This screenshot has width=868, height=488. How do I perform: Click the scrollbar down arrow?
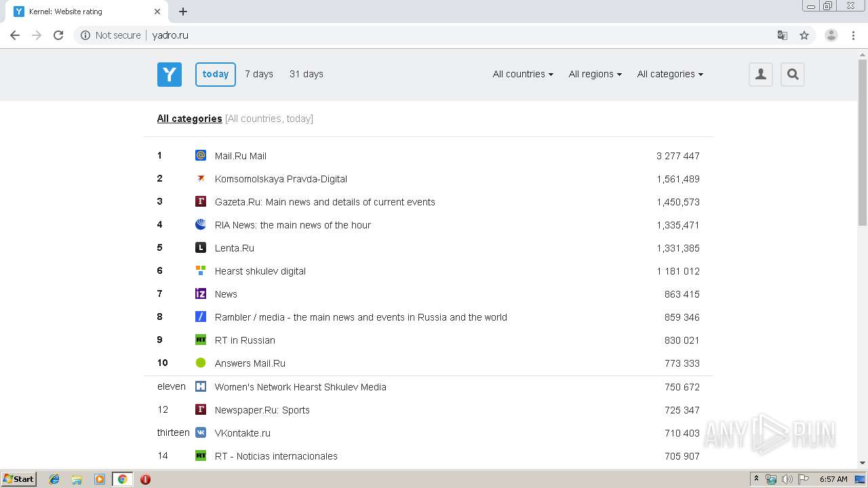863,463
